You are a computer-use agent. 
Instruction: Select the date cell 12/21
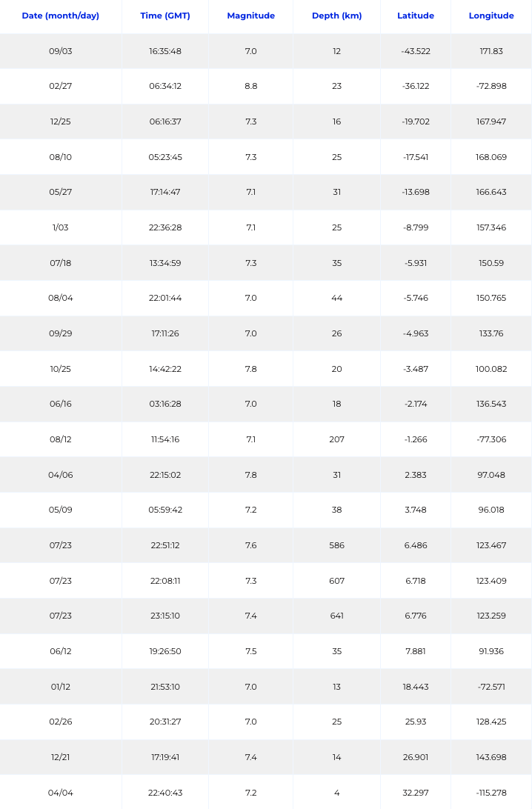60,757
